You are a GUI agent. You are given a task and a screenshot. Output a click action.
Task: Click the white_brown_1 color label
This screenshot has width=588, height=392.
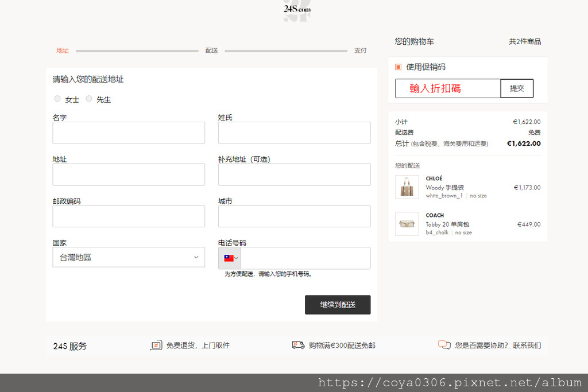coord(444,196)
